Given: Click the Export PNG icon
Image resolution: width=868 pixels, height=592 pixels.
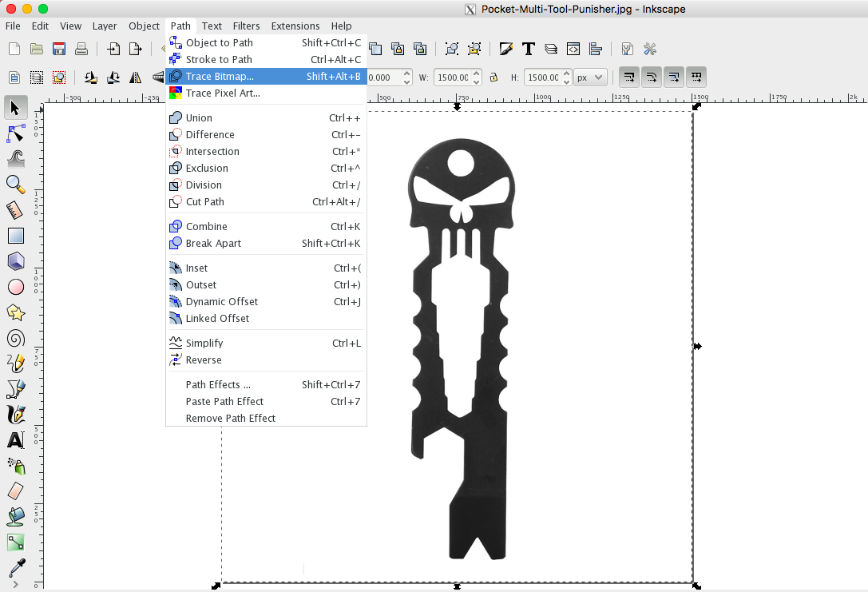Looking at the screenshot, I should pos(136,49).
